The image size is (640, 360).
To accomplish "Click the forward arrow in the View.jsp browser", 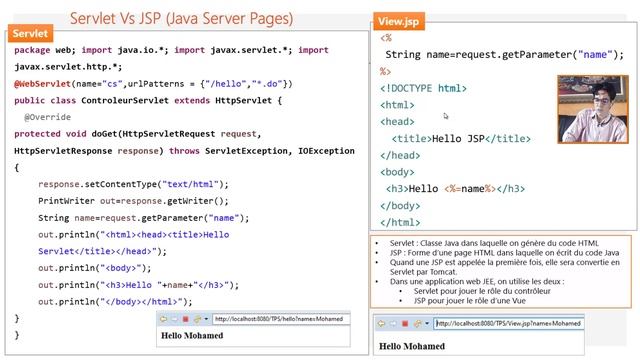I will click(393, 324).
